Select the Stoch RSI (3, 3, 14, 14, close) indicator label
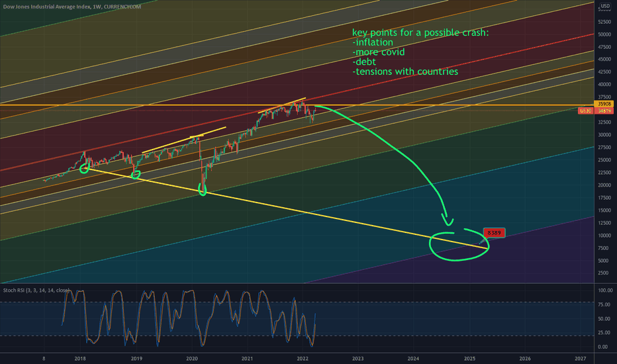Screen dimensions: 617x364 (36, 291)
